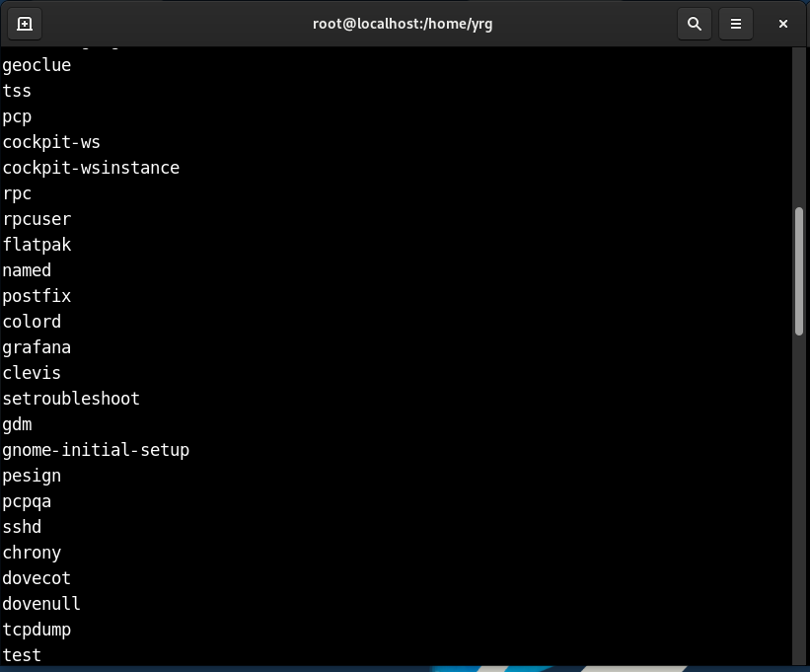Image resolution: width=810 pixels, height=672 pixels.
Task: Click the 'rpcuser' line
Action: (x=37, y=219)
